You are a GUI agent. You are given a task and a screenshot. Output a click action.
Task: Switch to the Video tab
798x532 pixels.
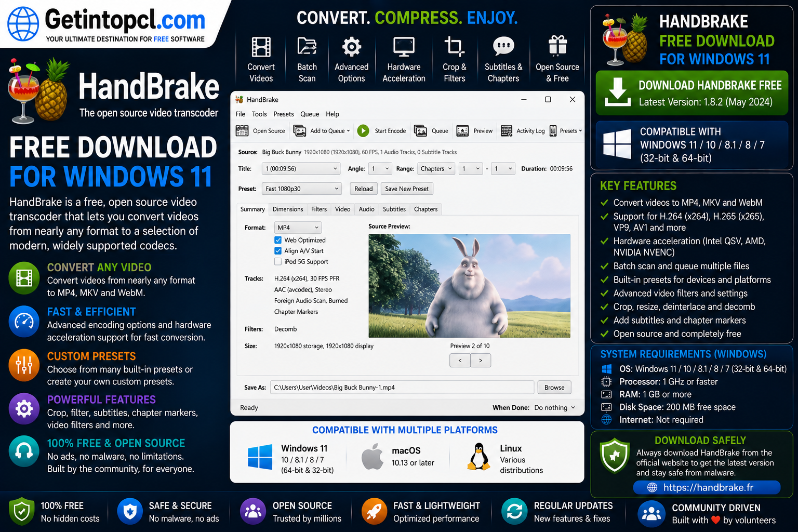pyautogui.click(x=342, y=209)
